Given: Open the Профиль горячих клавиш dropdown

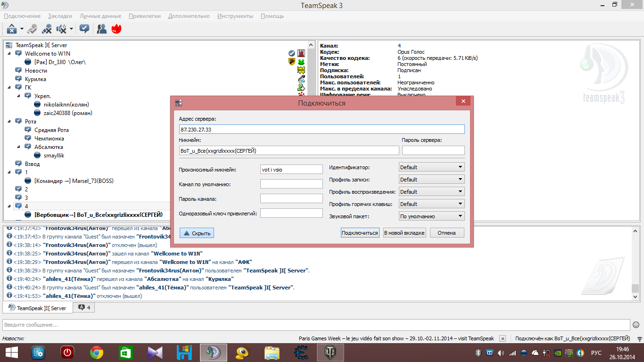Looking at the screenshot, I should coord(431,204).
